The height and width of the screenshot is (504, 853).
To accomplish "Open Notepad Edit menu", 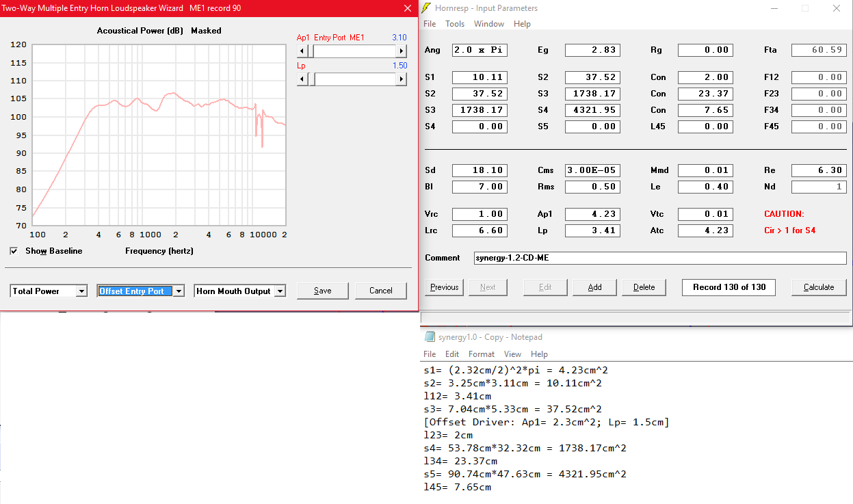I will [x=452, y=354].
